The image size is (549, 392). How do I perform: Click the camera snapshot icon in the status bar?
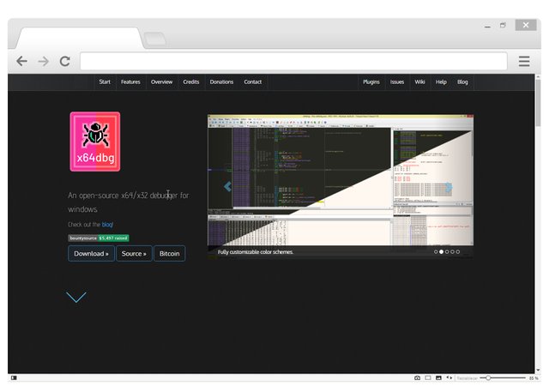(418, 378)
